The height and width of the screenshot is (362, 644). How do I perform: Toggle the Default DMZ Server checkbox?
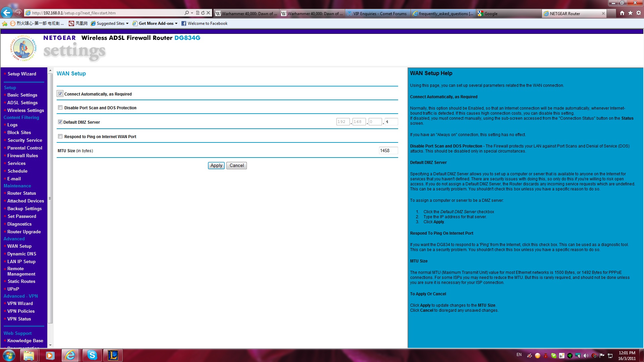point(60,122)
